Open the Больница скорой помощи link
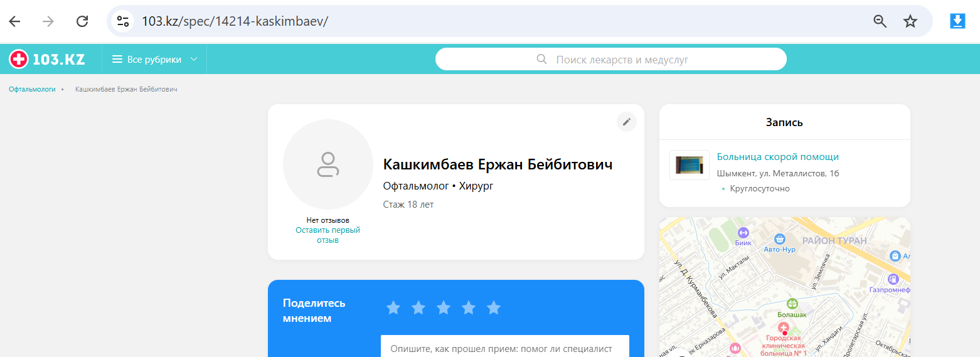This screenshot has height=357, width=980. click(778, 157)
